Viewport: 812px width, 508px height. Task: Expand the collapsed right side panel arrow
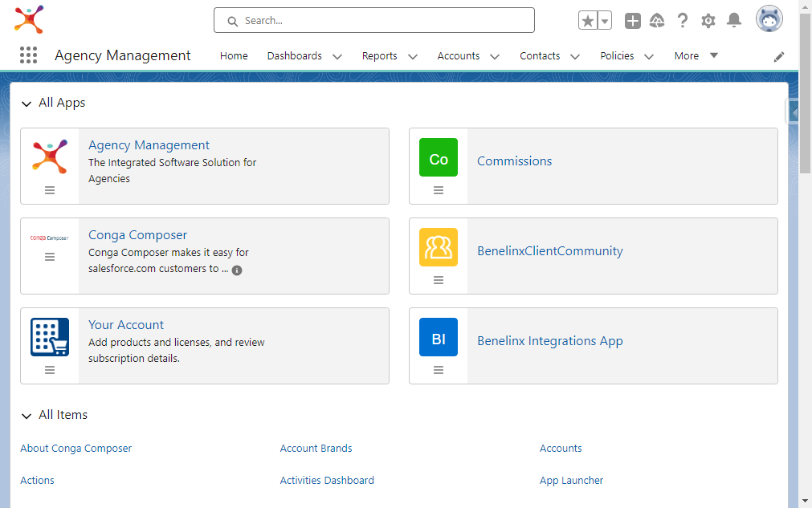794,112
